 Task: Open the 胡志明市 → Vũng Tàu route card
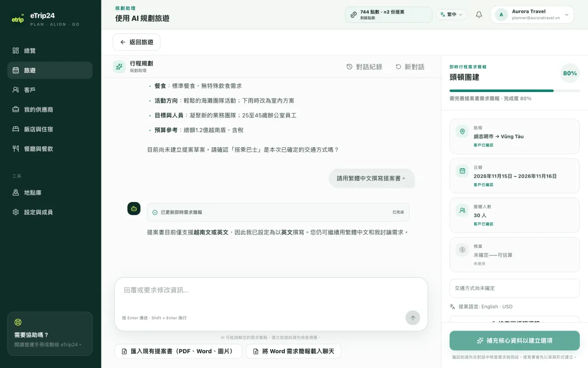coord(514,137)
